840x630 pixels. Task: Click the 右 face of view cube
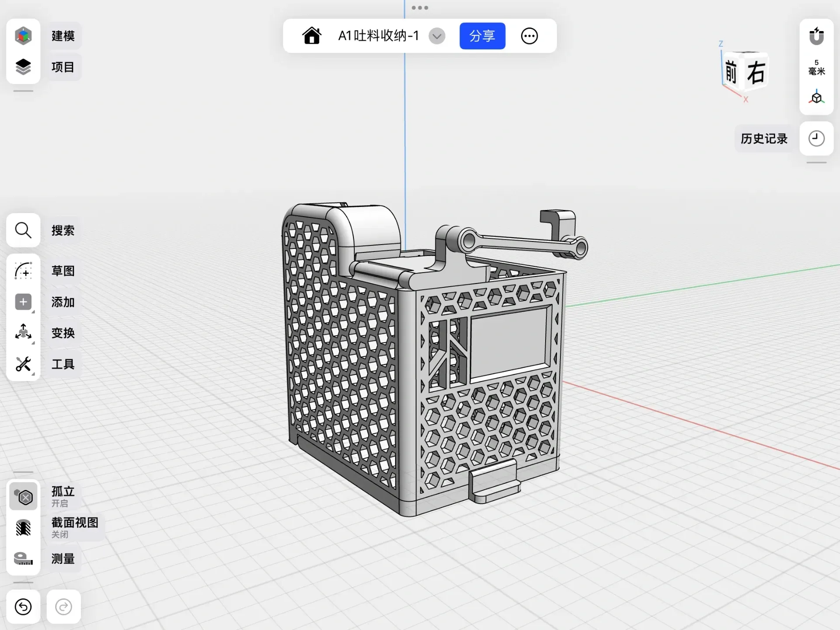tap(756, 73)
